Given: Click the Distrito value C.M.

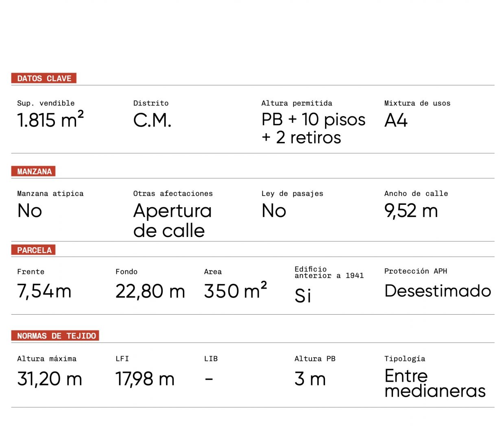Looking at the screenshot, I should tap(152, 120).
